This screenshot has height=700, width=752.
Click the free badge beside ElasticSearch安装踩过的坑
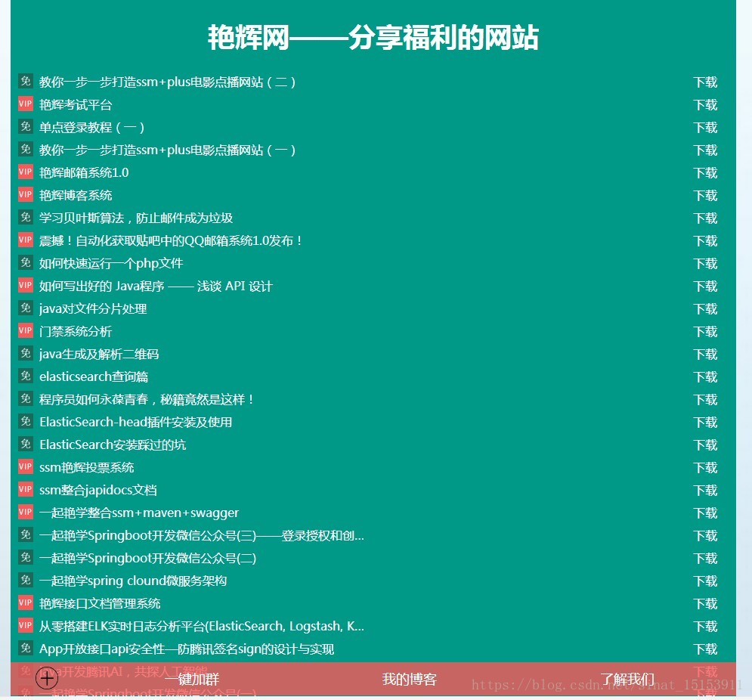coord(26,444)
